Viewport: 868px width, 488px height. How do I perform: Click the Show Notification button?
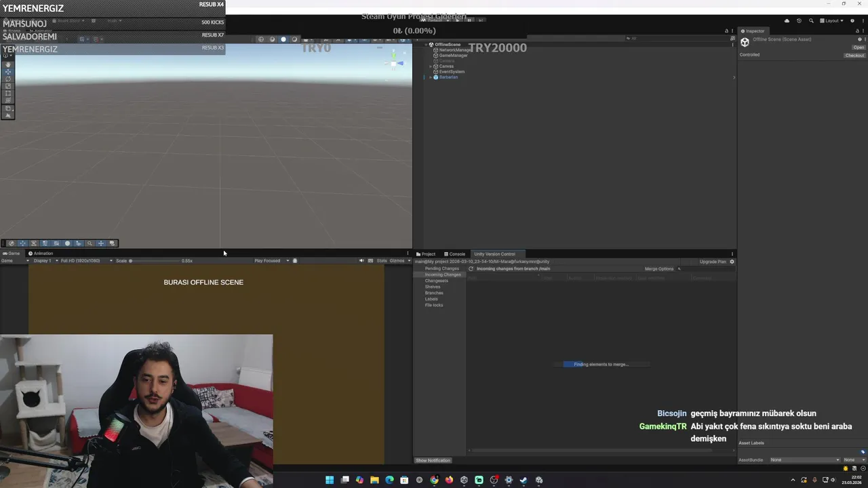(x=433, y=460)
